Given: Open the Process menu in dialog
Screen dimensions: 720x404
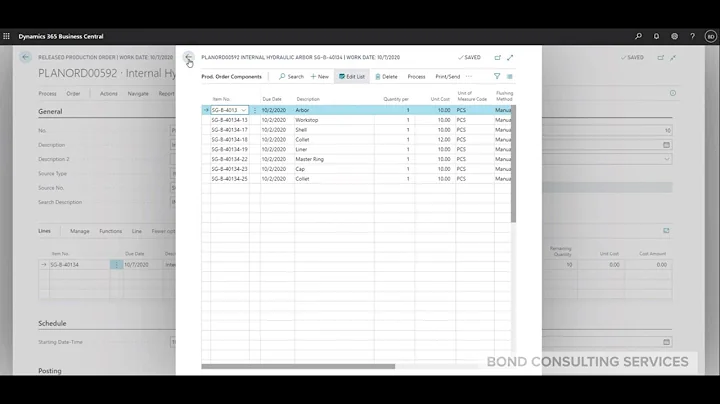Looking at the screenshot, I should (416, 77).
